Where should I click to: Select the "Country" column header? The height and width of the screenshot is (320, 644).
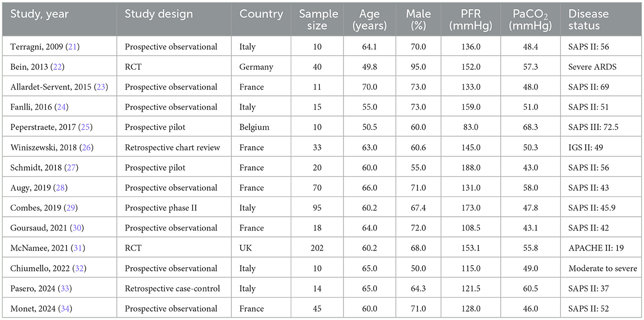click(x=261, y=14)
